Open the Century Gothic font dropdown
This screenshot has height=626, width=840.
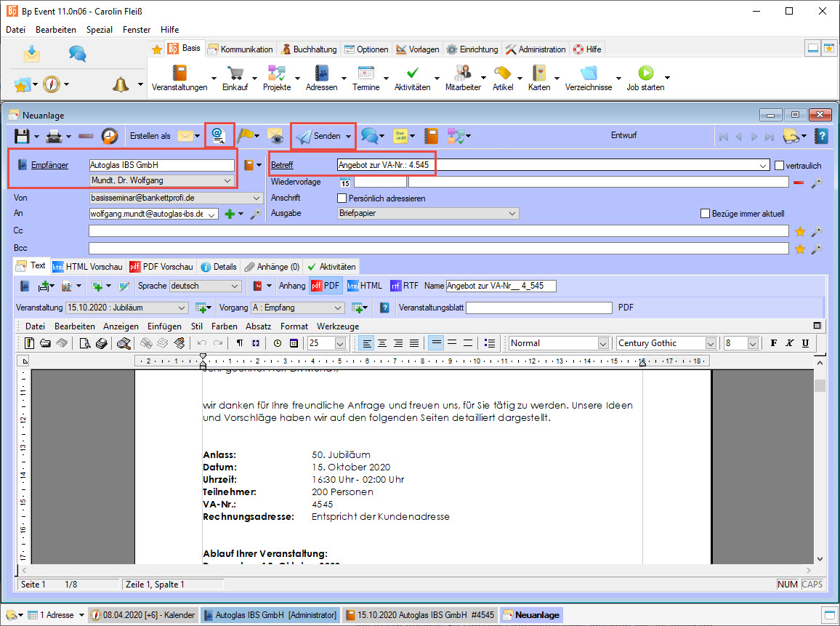(x=710, y=343)
